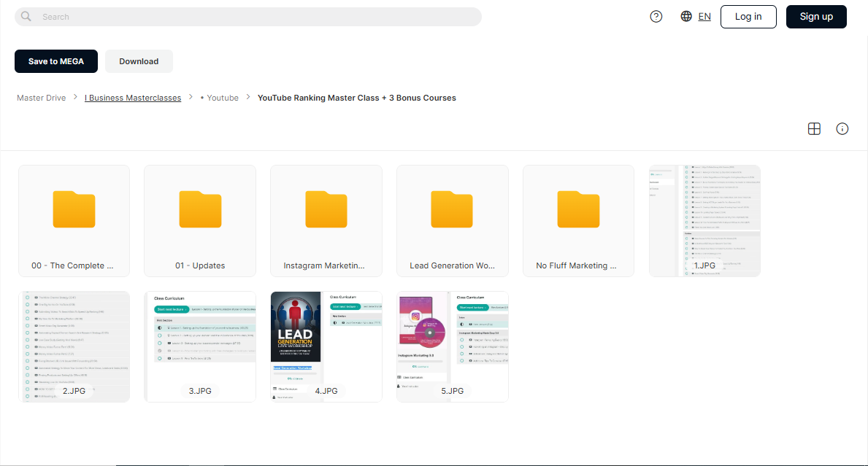This screenshot has height=466, width=868.
Task: Click the Log in button
Action: [748, 17]
